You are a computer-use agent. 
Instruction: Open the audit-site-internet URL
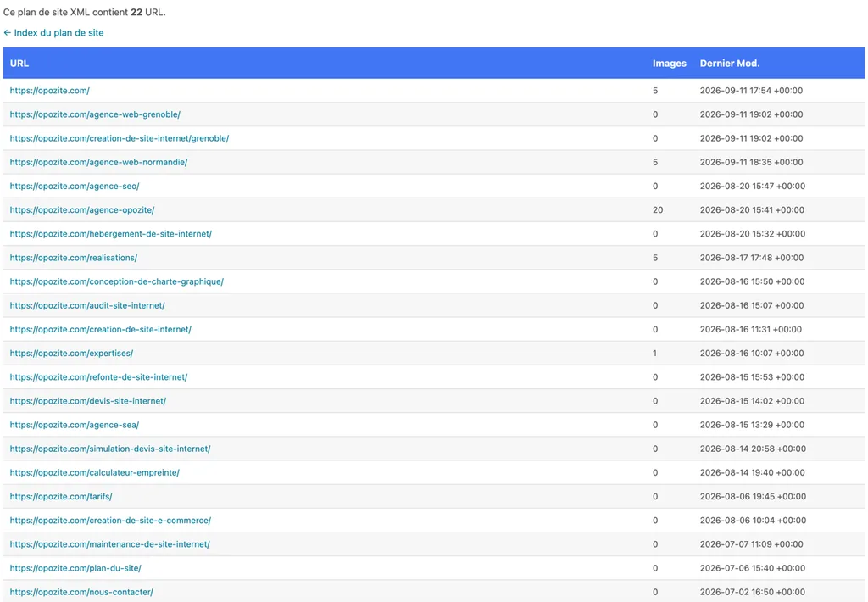(87, 304)
